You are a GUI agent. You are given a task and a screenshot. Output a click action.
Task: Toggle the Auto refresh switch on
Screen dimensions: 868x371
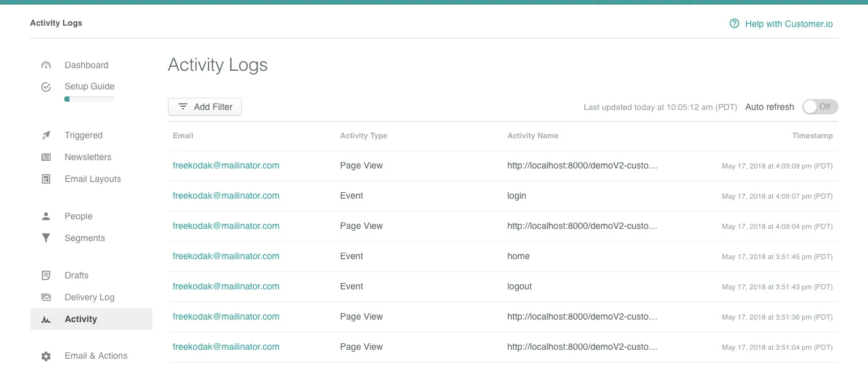click(820, 107)
